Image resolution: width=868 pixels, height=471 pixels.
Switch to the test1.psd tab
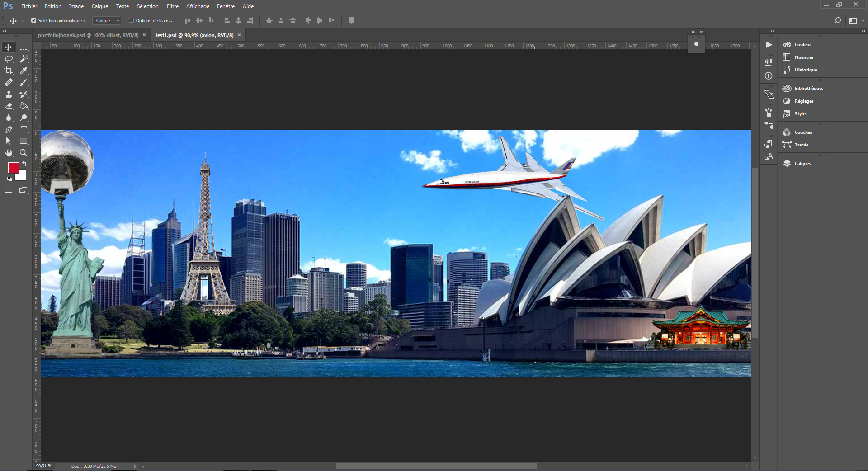click(194, 35)
